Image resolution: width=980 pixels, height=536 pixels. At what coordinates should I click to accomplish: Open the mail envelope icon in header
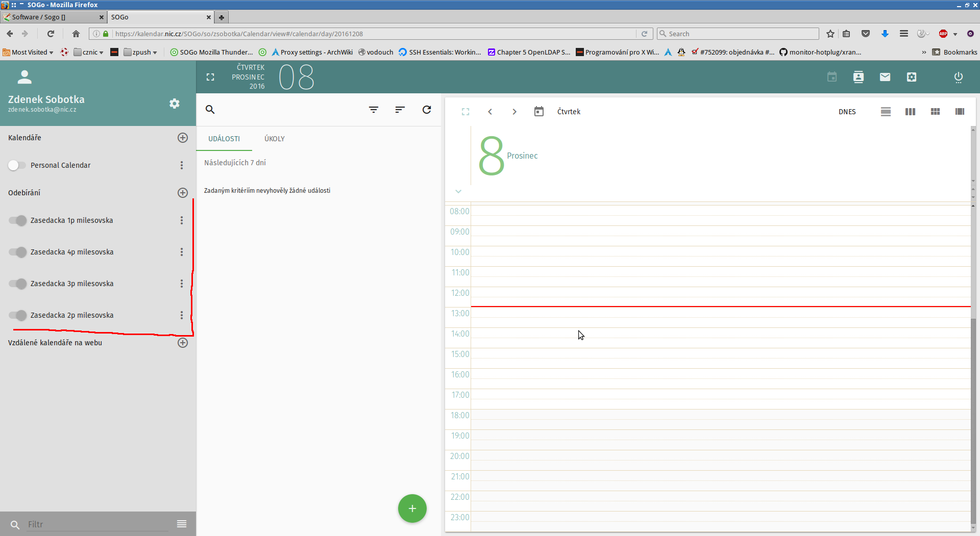click(885, 77)
